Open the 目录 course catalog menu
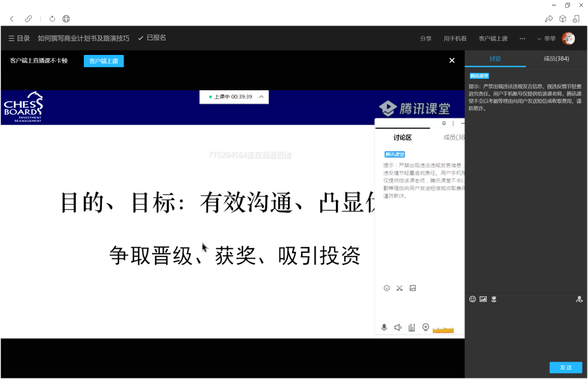Viewport: 588px width, 379px height. click(19, 38)
